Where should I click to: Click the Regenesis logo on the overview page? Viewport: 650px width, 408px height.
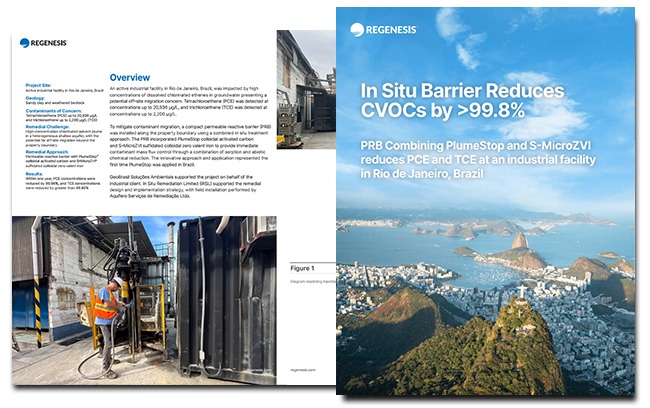[44, 43]
